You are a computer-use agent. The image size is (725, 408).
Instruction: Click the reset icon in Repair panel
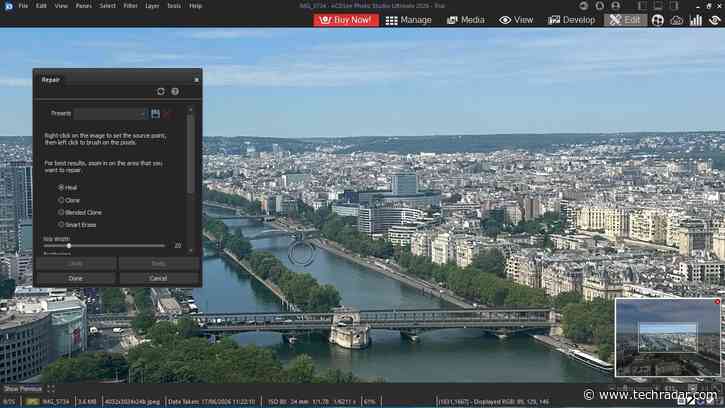pyautogui.click(x=160, y=92)
